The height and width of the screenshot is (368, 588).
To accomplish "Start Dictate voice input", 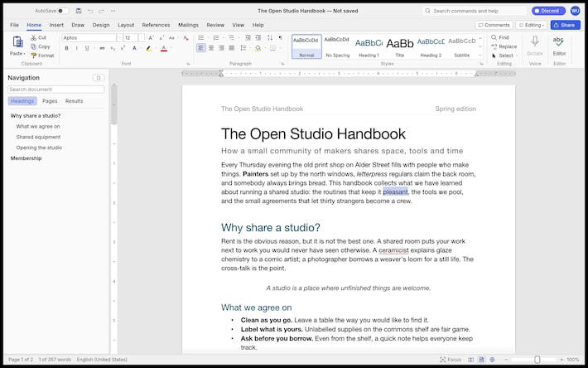I will 535,46.
